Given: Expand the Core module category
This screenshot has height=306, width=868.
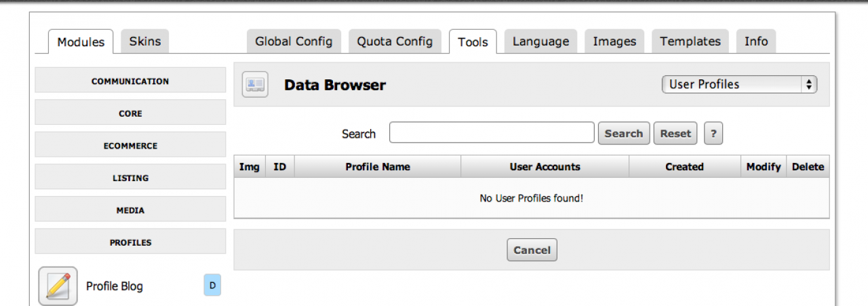Looking at the screenshot, I should point(130,113).
